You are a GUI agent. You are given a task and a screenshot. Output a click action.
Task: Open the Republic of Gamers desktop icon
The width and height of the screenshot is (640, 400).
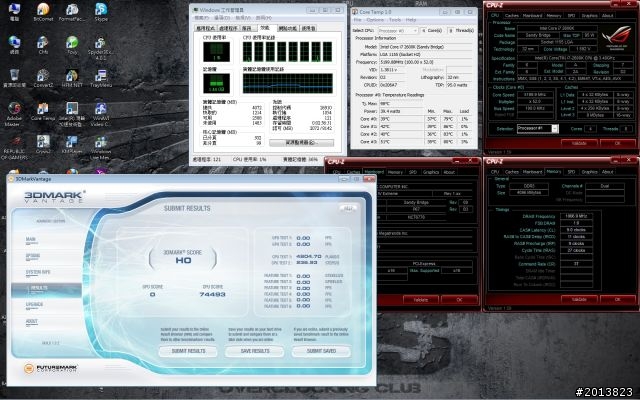coord(14,147)
